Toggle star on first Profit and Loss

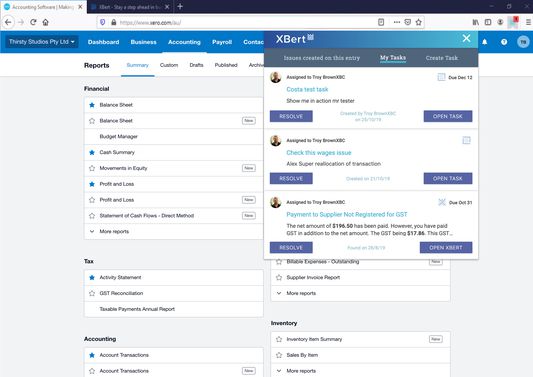pos(92,184)
